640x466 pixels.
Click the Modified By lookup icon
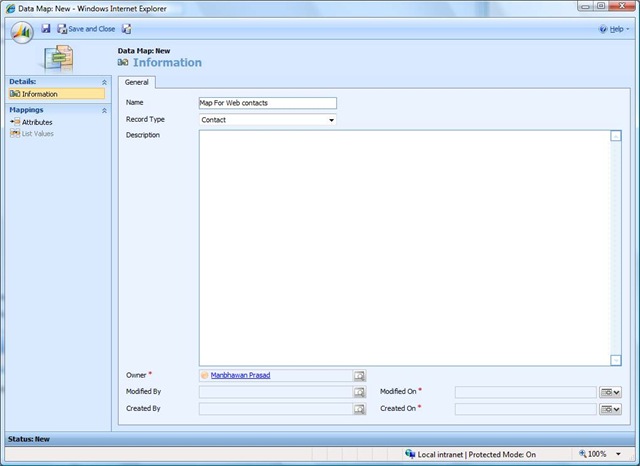click(360, 392)
